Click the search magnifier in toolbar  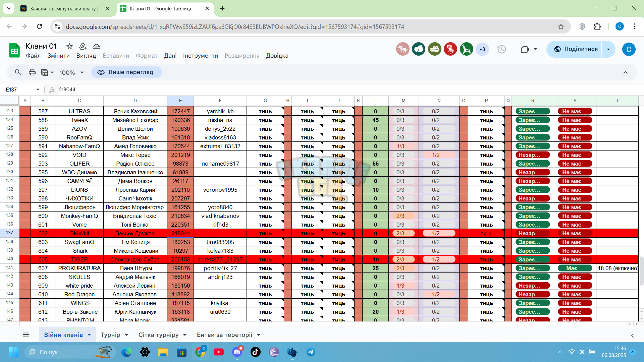tap(18, 72)
